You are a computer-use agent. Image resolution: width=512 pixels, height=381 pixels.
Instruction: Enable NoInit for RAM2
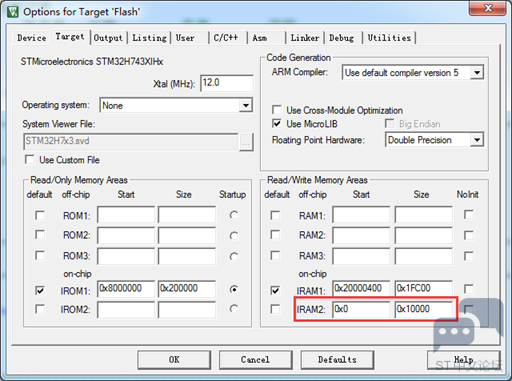click(x=469, y=235)
